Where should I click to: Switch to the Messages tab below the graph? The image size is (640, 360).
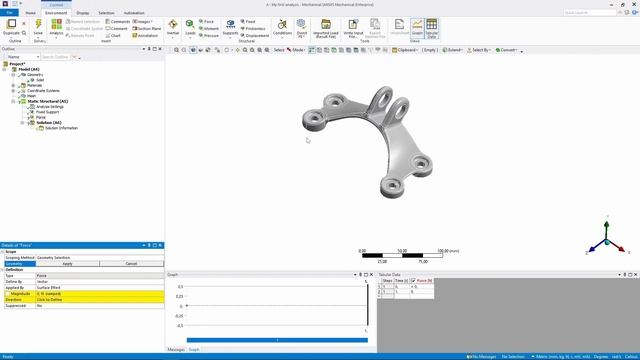pyautogui.click(x=176, y=349)
